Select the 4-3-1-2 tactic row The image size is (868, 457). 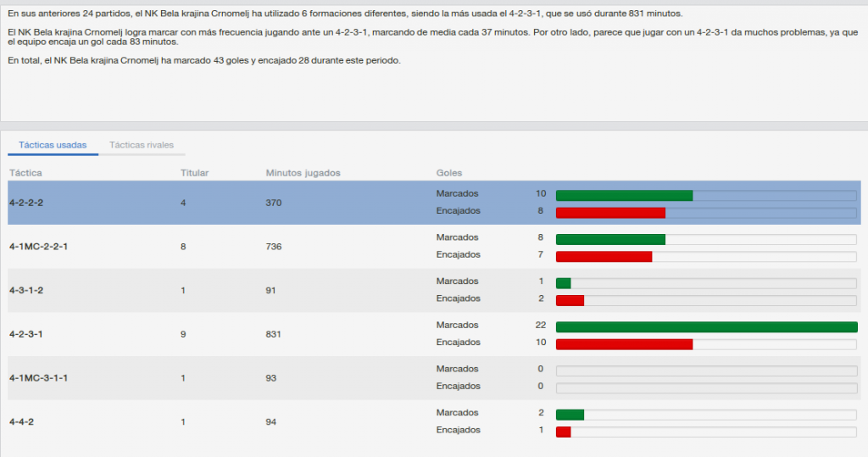tap(434, 290)
